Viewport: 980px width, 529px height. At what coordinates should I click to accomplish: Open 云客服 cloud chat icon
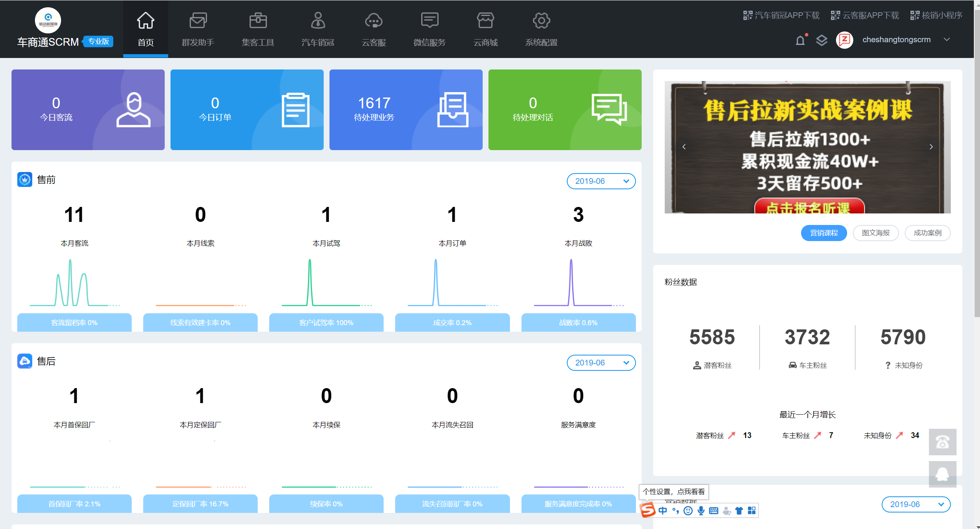coord(373,21)
